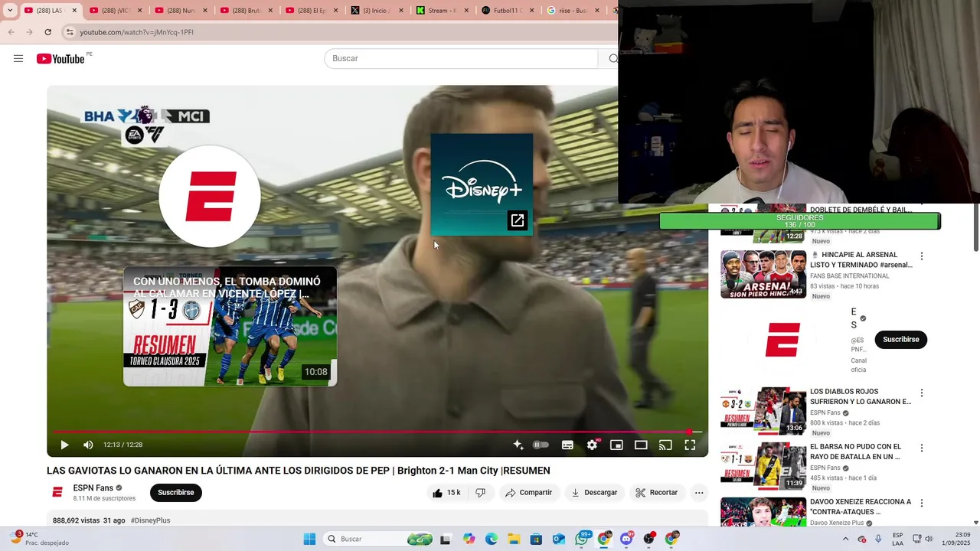Click the ESPN circular subscribe end-screen logo
Screen dimensions: 980x551
pyautogui.click(x=209, y=197)
